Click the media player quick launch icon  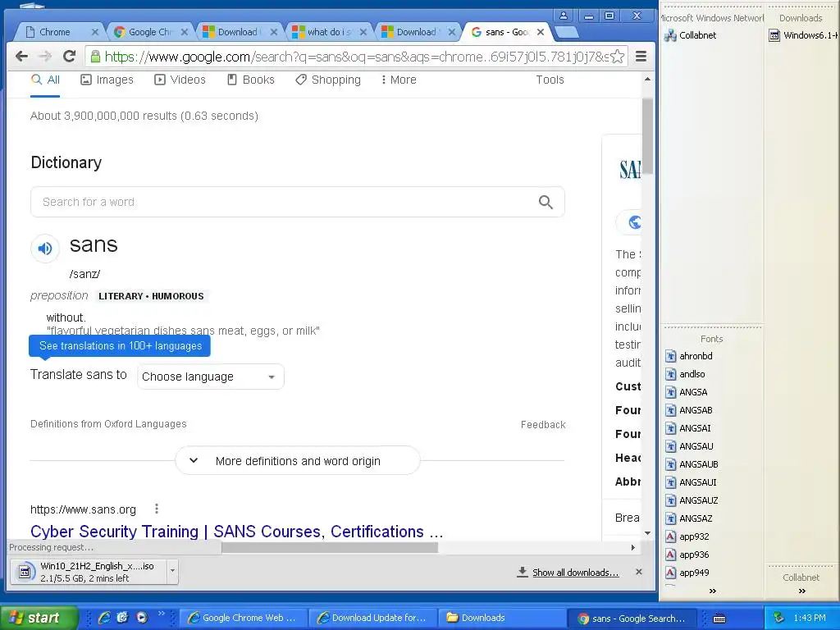tap(141, 618)
